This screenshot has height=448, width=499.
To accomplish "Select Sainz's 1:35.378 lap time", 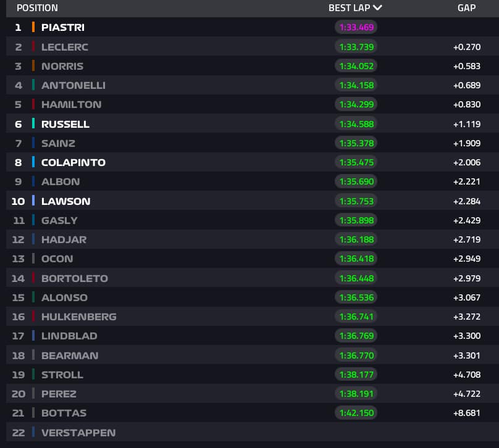I will [x=356, y=143].
